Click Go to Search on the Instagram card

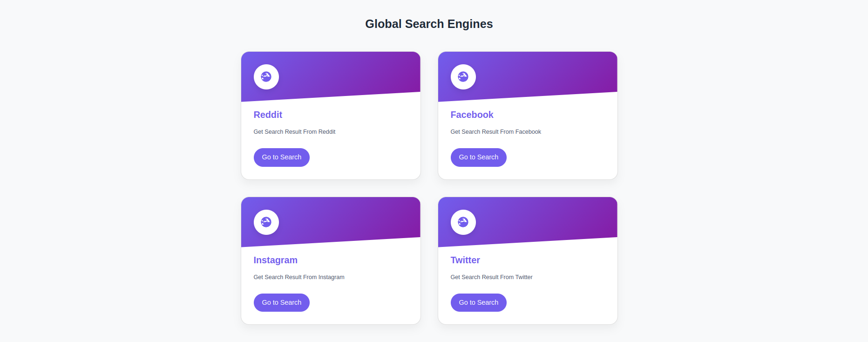(281, 302)
